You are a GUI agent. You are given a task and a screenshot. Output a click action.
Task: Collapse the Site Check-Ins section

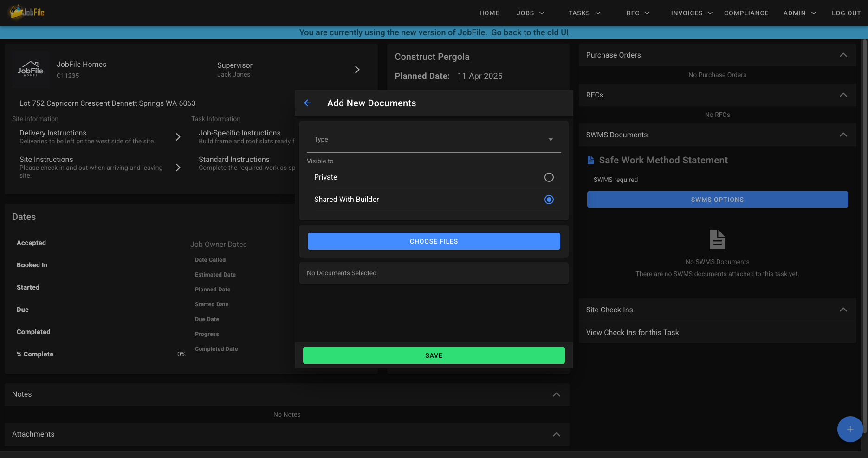click(x=843, y=310)
